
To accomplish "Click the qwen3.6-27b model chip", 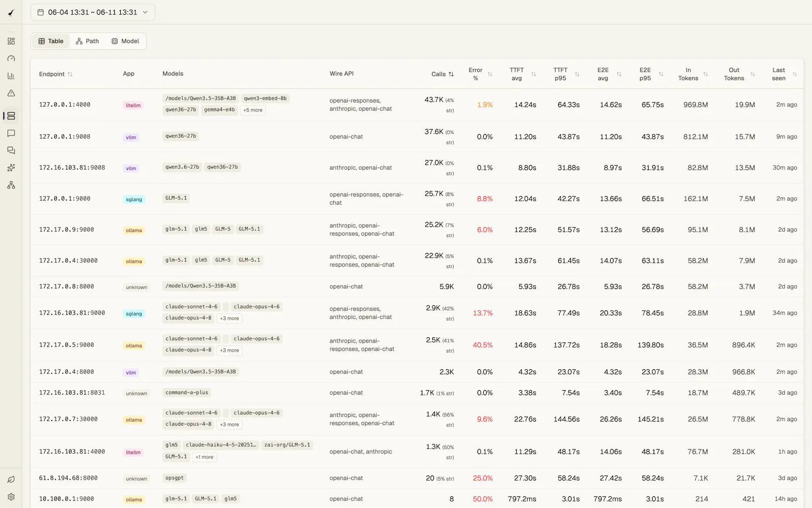I will pos(182,167).
